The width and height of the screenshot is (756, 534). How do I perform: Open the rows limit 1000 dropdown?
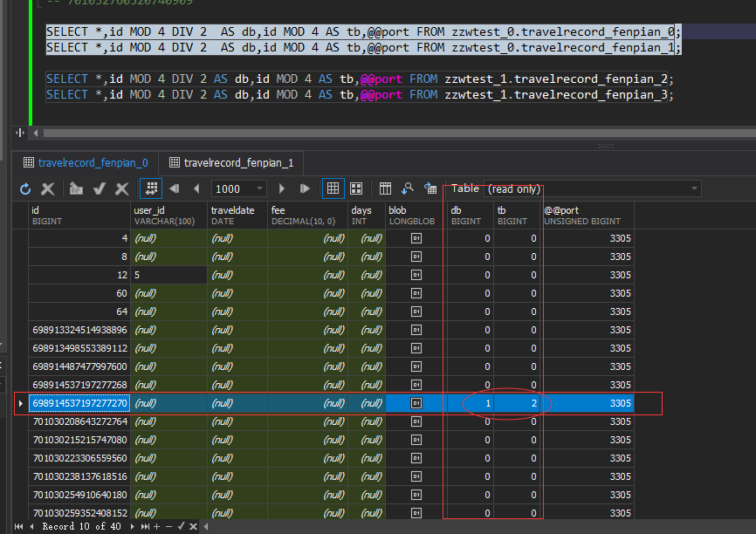(259, 189)
